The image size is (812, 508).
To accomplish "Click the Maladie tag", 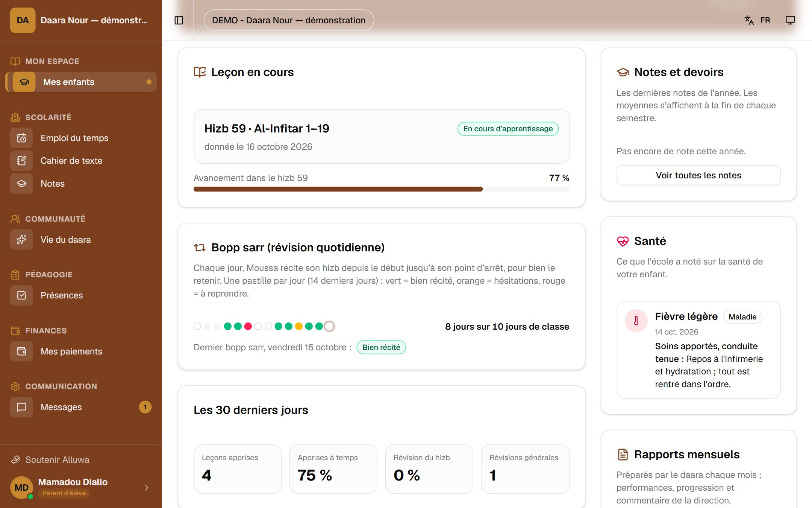I will click(x=742, y=317).
